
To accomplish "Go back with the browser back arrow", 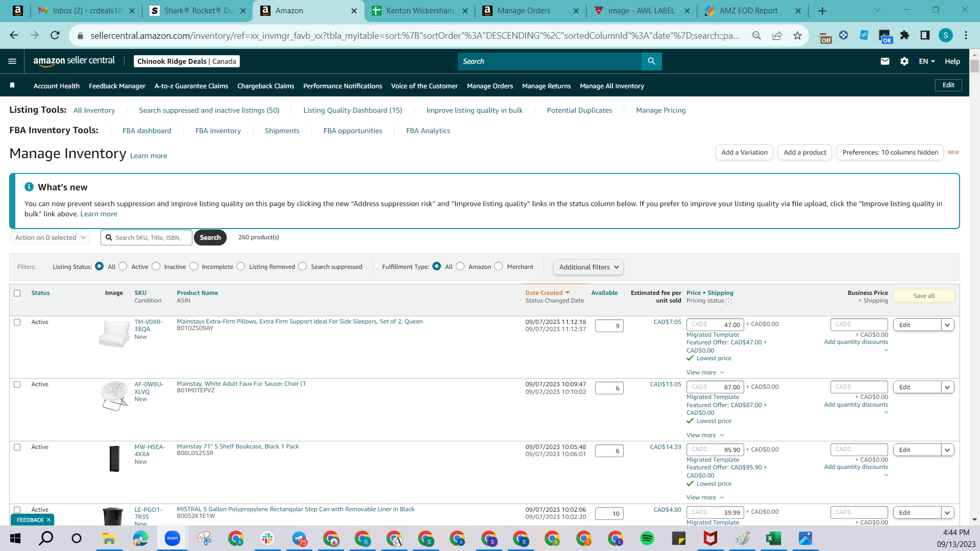I will (x=14, y=35).
